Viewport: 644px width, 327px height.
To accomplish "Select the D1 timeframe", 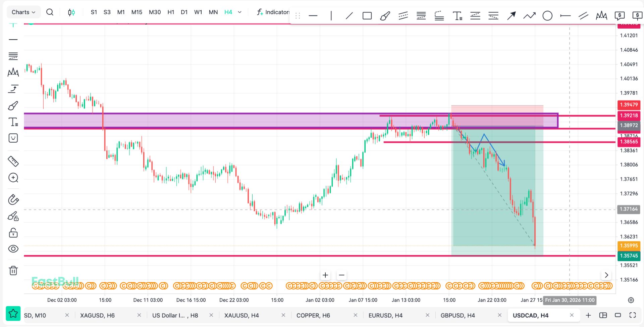I will click(184, 12).
